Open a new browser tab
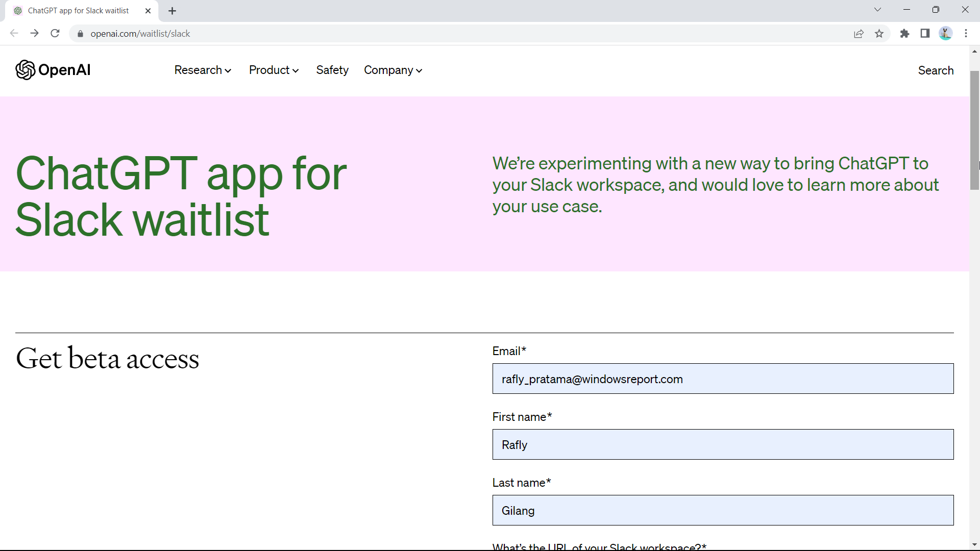Viewport: 980px width, 551px height. coord(172,10)
